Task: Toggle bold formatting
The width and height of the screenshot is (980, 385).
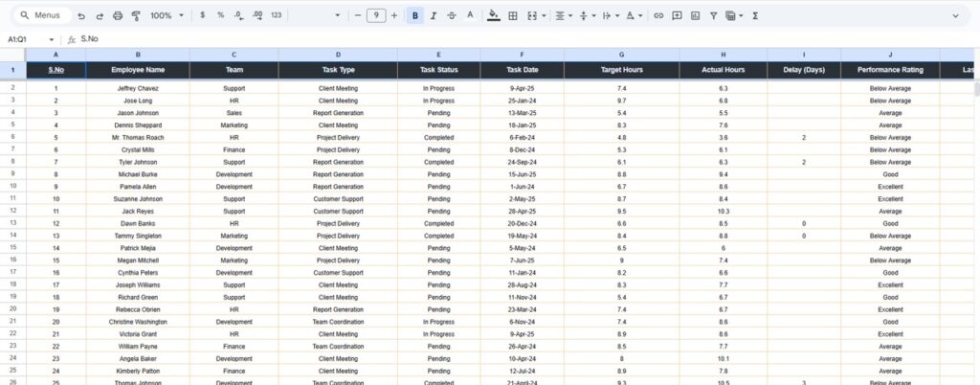Action: (x=415, y=15)
